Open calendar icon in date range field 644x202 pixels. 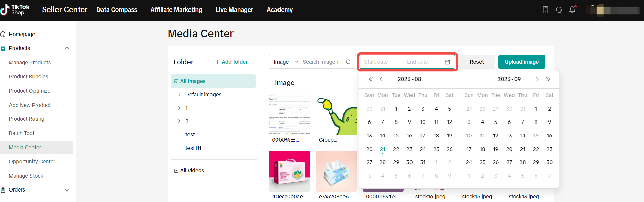tap(447, 62)
